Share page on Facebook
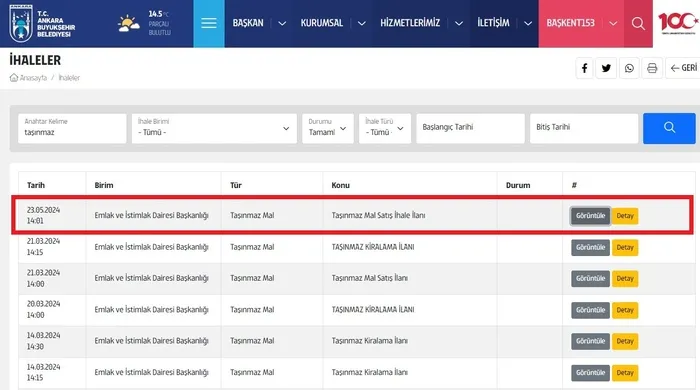Image resolution: width=700 pixels, height=390 pixels. (x=584, y=68)
